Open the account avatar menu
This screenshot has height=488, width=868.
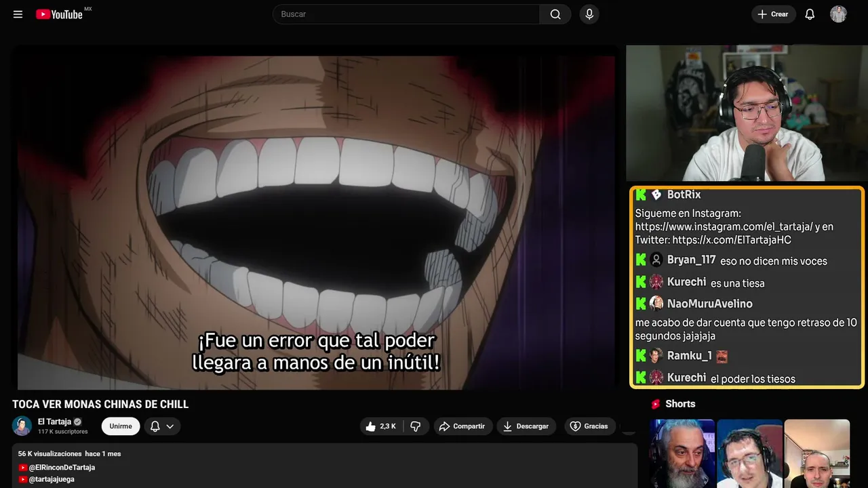click(838, 14)
